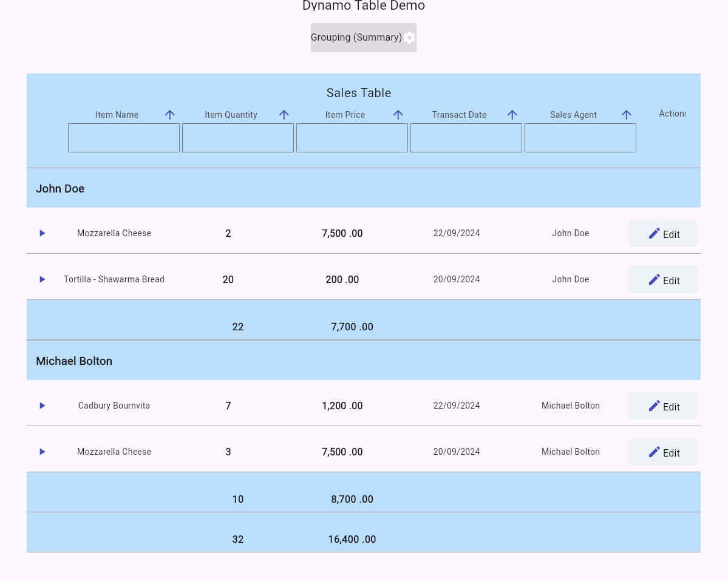Image resolution: width=728 pixels, height=581 pixels.
Task: Sort by Sales Agent arrow
Action: pyautogui.click(x=627, y=115)
